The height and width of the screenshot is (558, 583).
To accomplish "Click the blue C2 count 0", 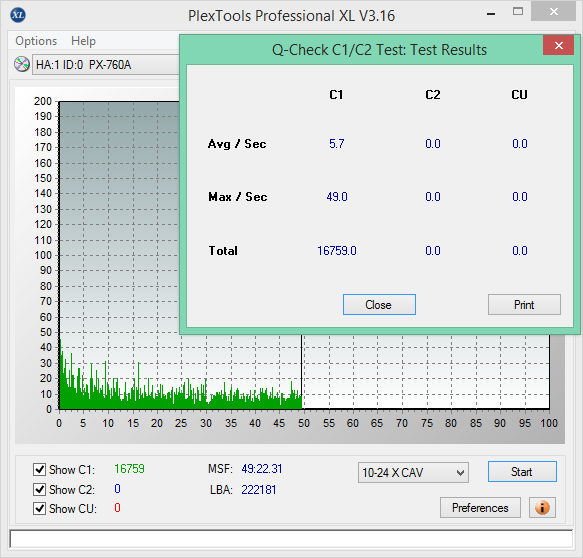I will point(117,488).
